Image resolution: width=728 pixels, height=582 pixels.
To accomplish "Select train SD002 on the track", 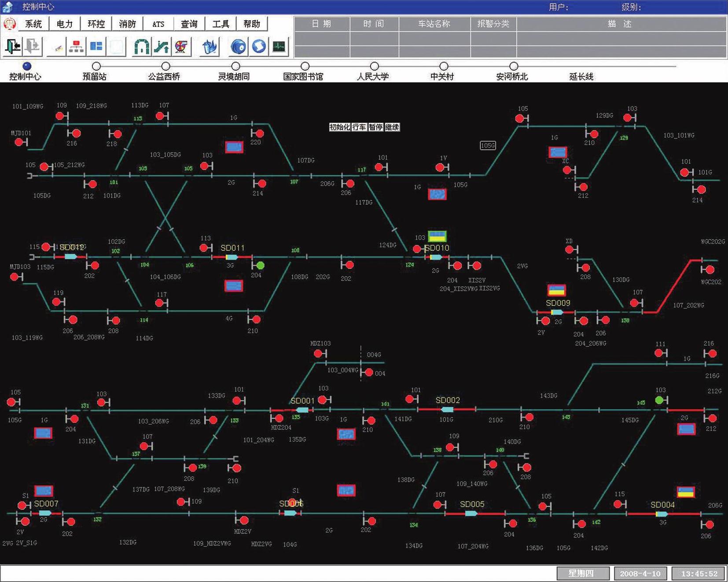I will point(447,410).
